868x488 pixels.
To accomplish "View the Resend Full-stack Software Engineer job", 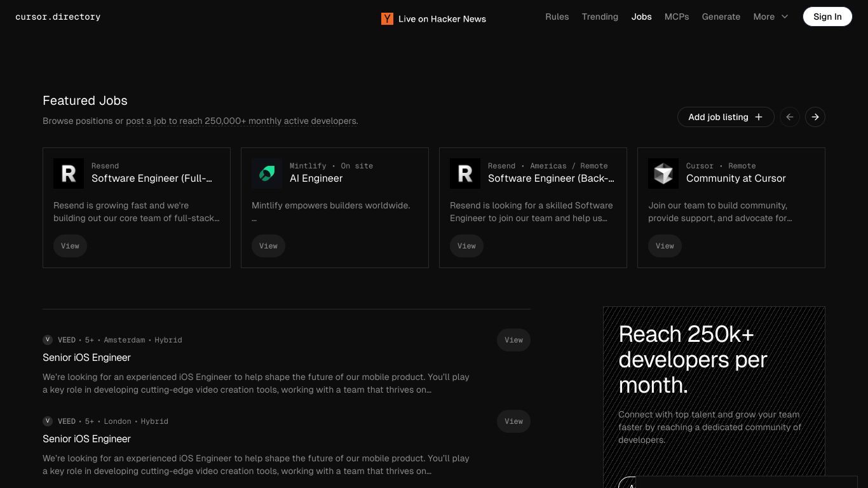I will (x=70, y=246).
